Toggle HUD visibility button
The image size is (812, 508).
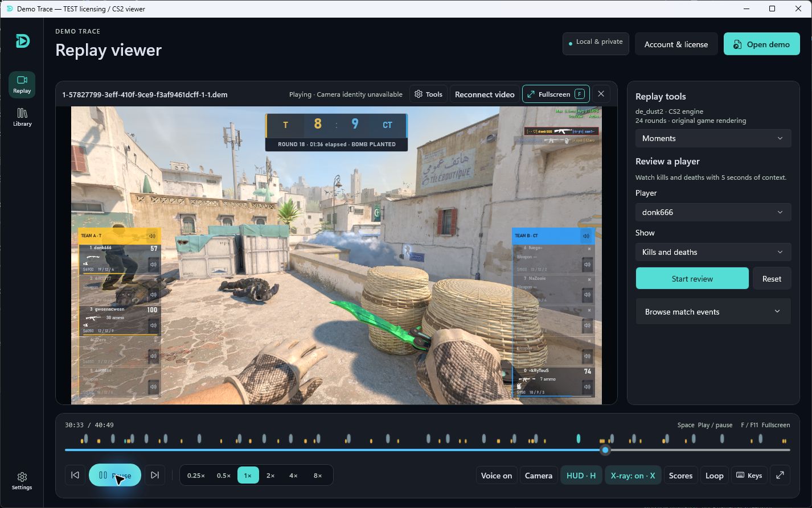coord(581,475)
